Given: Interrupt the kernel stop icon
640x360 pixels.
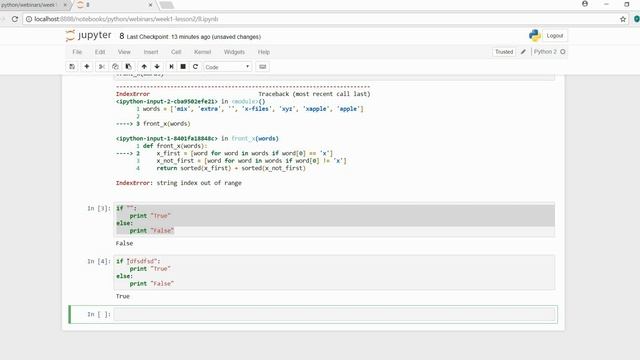Looking at the screenshot, I should point(183,67).
